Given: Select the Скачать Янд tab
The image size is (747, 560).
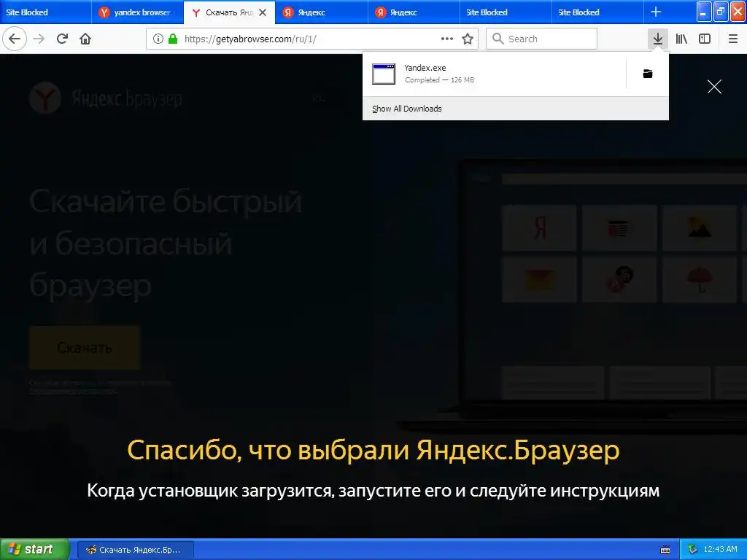Looking at the screenshot, I should coord(229,12).
